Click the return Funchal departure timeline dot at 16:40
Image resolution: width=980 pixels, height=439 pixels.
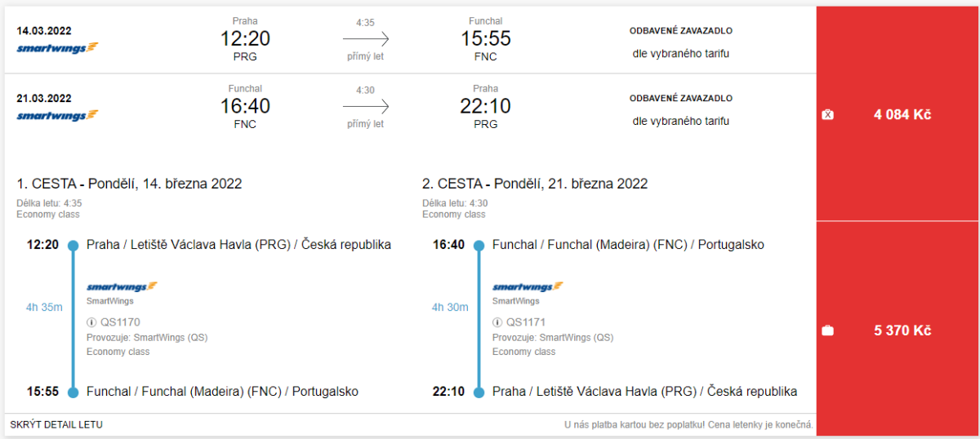pyautogui.click(x=479, y=245)
